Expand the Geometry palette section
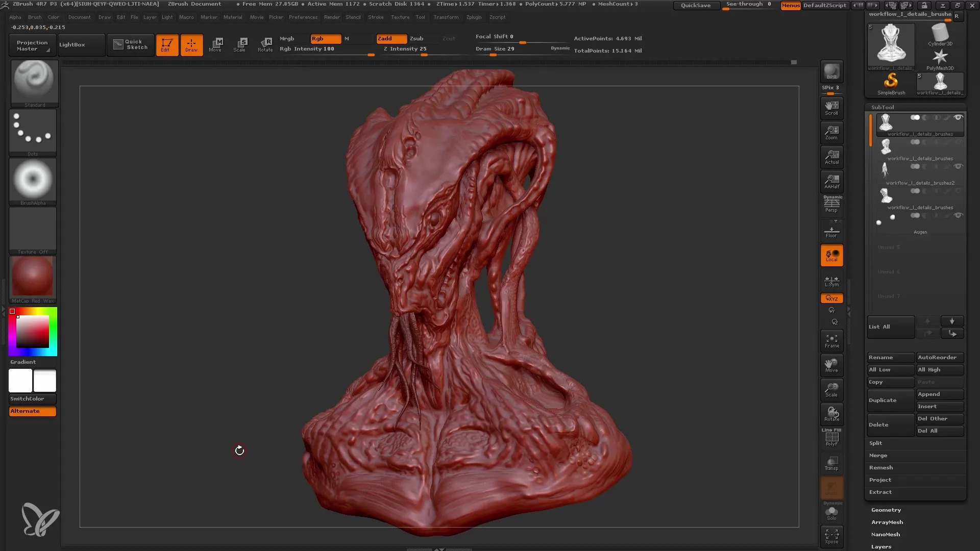This screenshot has width=980, height=551. click(x=886, y=510)
